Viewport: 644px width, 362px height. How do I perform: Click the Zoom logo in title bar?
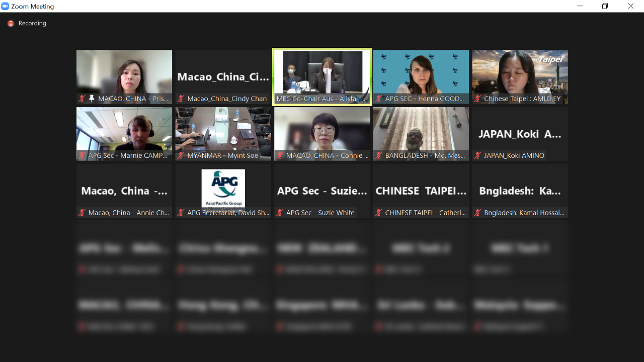point(6,6)
